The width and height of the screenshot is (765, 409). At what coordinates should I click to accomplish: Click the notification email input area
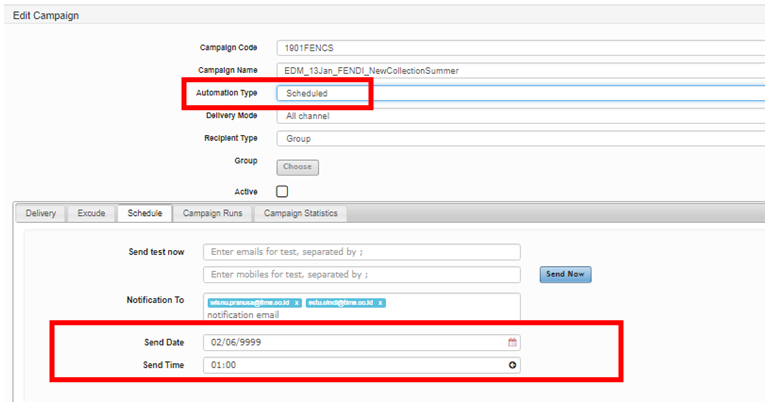pyautogui.click(x=361, y=314)
